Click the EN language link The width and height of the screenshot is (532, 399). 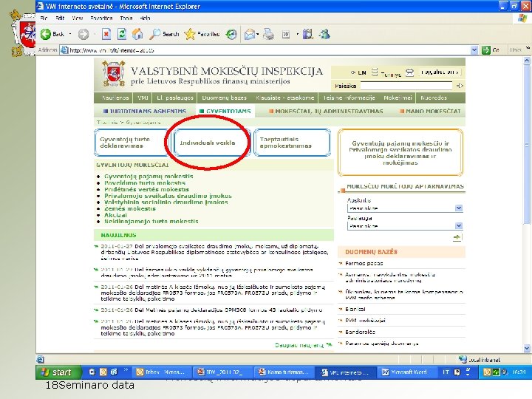(362, 72)
